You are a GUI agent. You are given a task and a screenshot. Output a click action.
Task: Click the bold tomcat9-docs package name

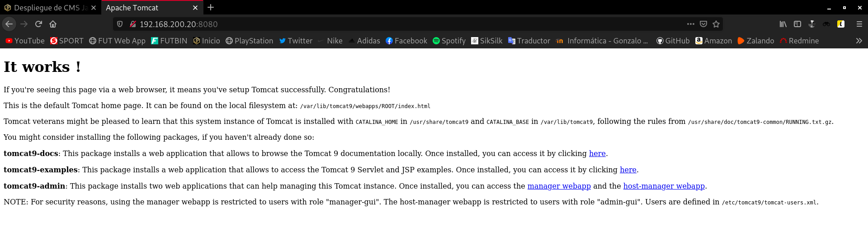[31, 153]
